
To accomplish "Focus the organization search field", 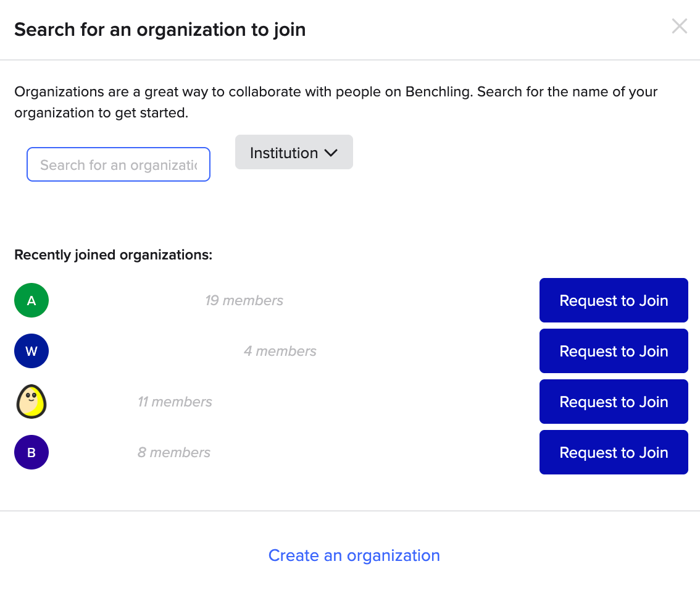I will (x=119, y=165).
